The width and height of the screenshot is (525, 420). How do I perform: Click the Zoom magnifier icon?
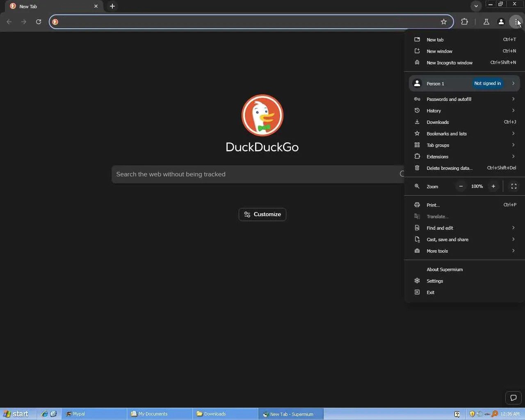pos(417,187)
